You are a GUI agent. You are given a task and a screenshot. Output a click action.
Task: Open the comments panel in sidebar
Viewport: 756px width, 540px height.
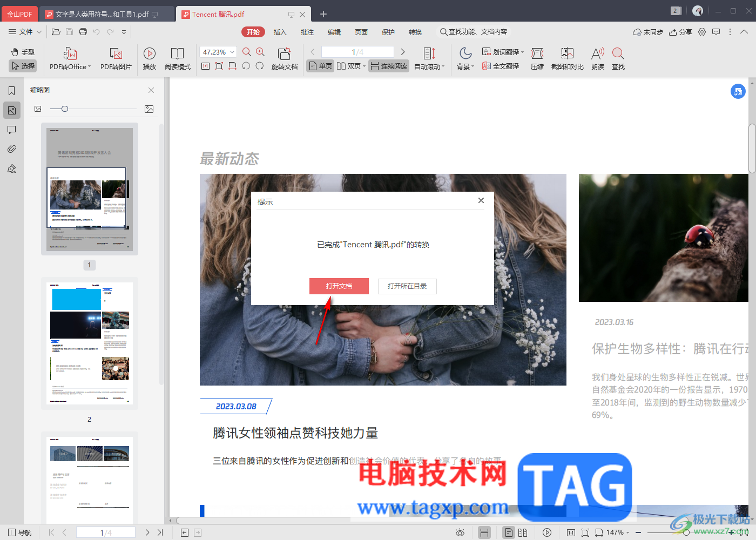(x=12, y=130)
